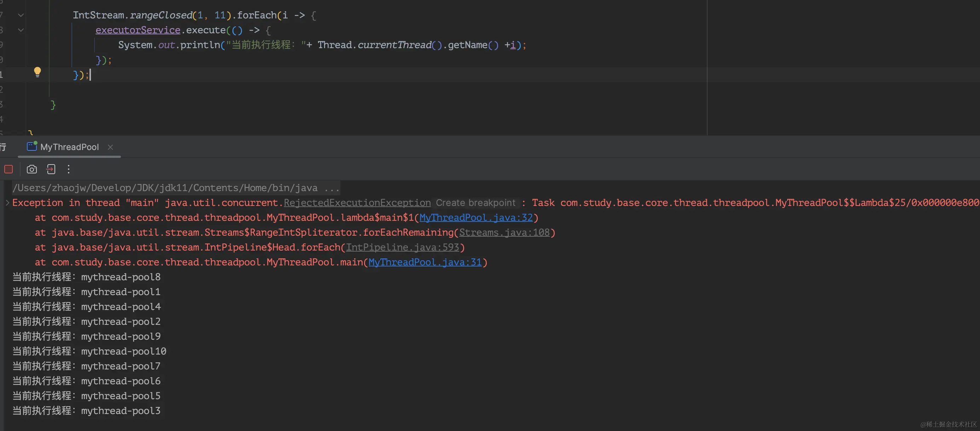Viewport: 980px width, 431px height.
Task: Click the underlined RejectedExecutionException link
Action: tap(357, 203)
